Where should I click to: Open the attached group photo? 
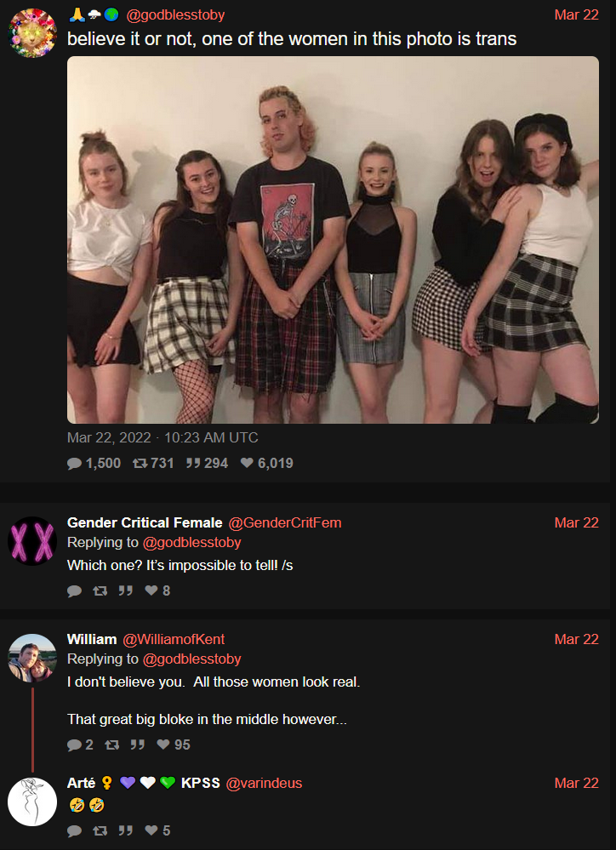[333, 240]
